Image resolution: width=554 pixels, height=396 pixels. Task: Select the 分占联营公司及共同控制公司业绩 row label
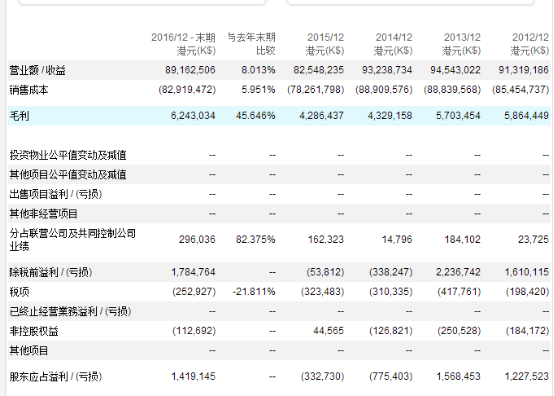coord(73,240)
